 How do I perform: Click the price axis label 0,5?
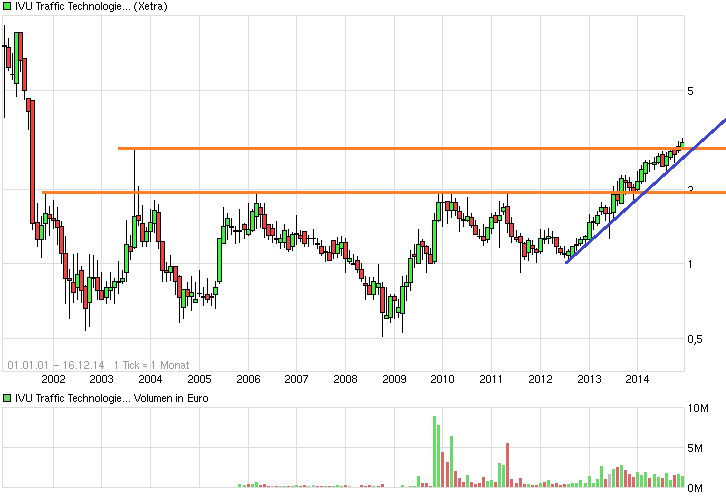coord(695,339)
